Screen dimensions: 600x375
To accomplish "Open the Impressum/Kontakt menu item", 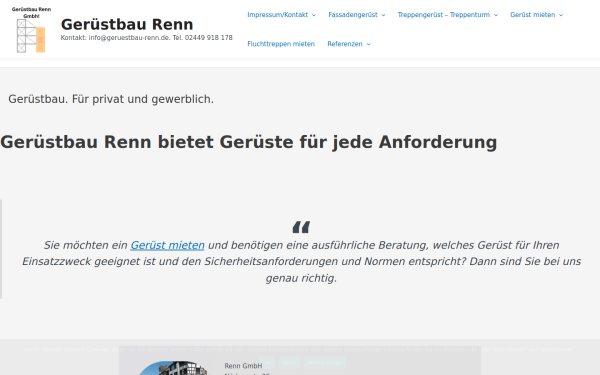I will click(x=277, y=15).
